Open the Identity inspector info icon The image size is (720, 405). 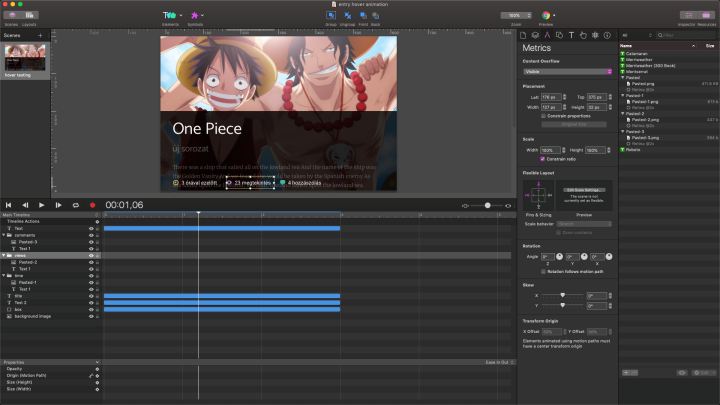pos(607,35)
